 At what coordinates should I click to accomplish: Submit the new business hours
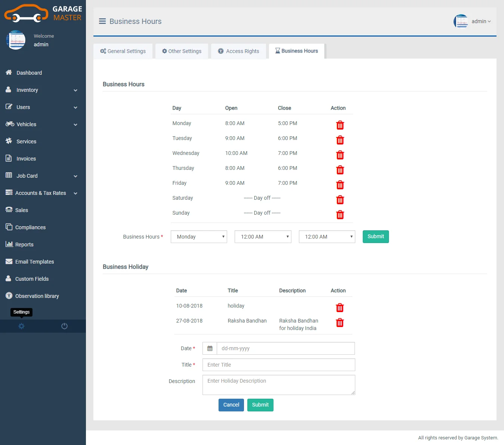pos(375,237)
